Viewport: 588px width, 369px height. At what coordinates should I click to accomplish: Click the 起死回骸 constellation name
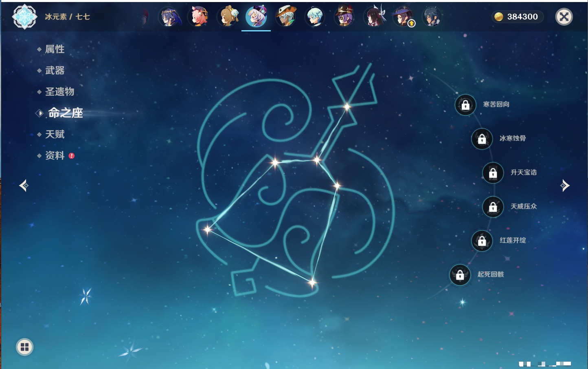pyautogui.click(x=491, y=274)
